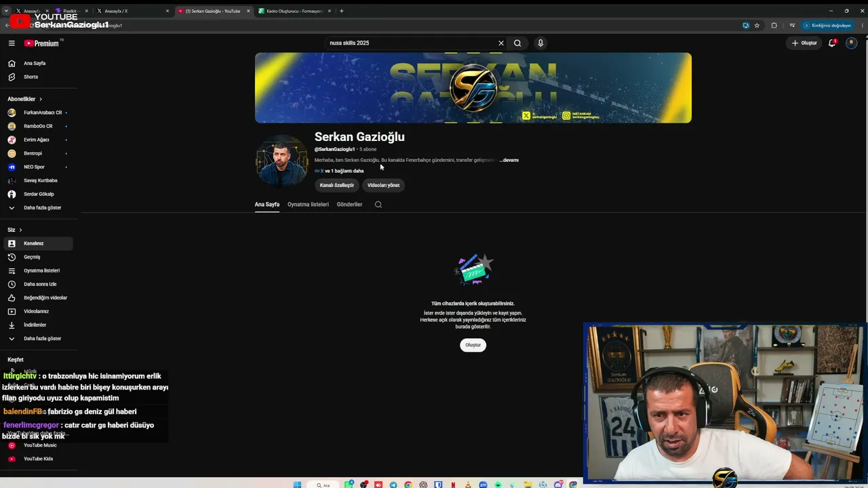Open Daha sonra izle list

point(37,284)
